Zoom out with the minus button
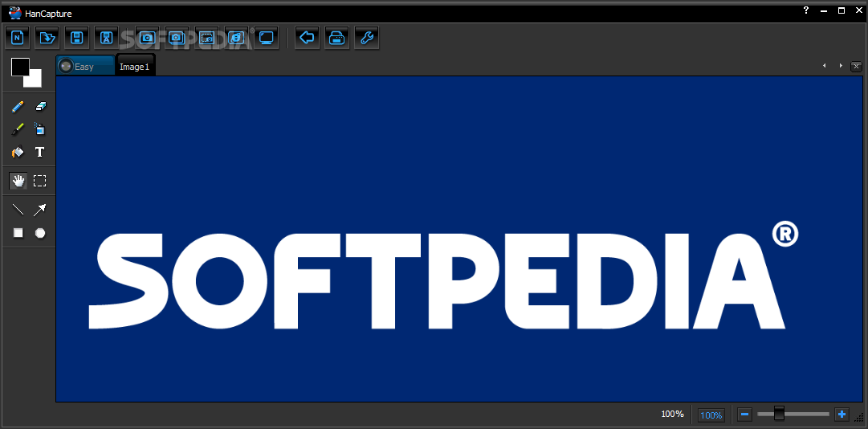The width and height of the screenshot is (868, 429). click(744, 414)
